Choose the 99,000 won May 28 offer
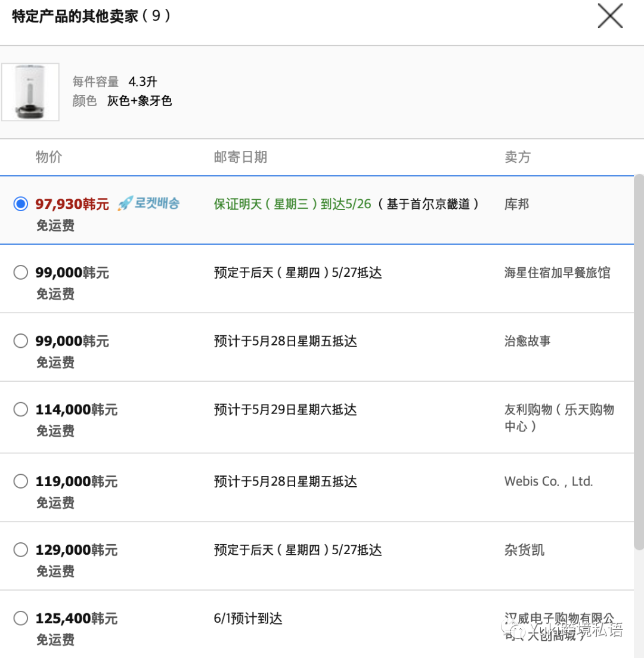Image resolution: width=644 pixels, height=658 pixels. (x=21, y=341)
